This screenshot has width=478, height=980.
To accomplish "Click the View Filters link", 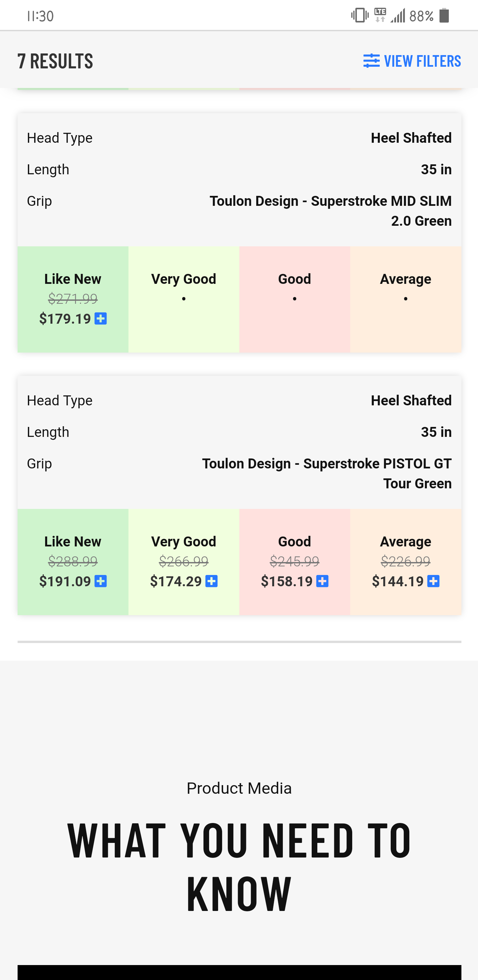I will [x=422, y=61].
